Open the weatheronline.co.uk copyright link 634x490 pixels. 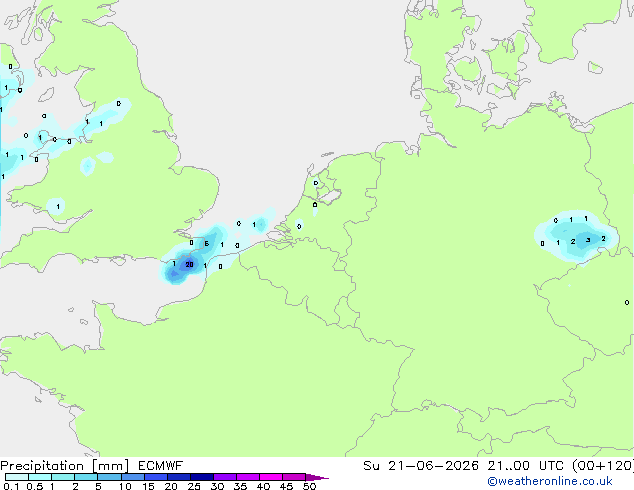(x=550, y=481)
